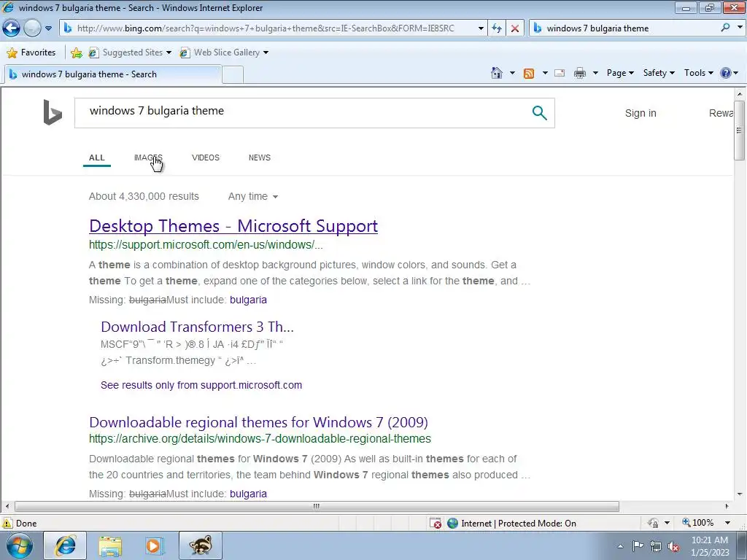The width and height of the screenshot is (747, 560).
Task: Click the Action Center flag icon
Action: tap(638, 546)
